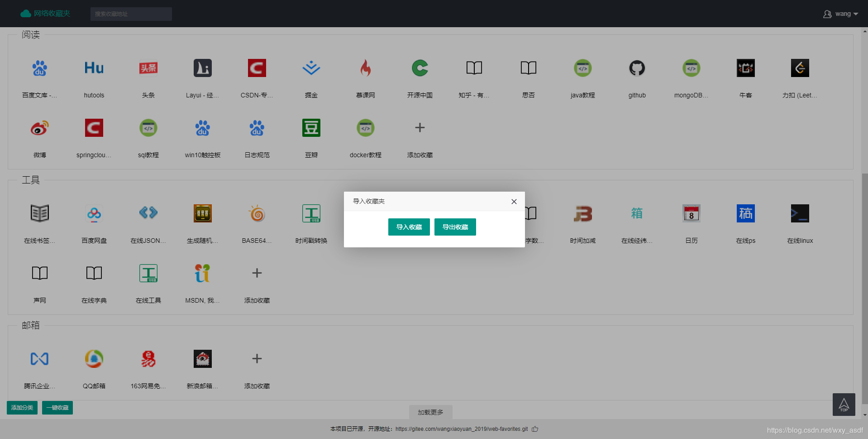The image size is (868, 439).
Task: Open the 新浪邮箱 bookmark icon
Action: [x=203, y=359]
